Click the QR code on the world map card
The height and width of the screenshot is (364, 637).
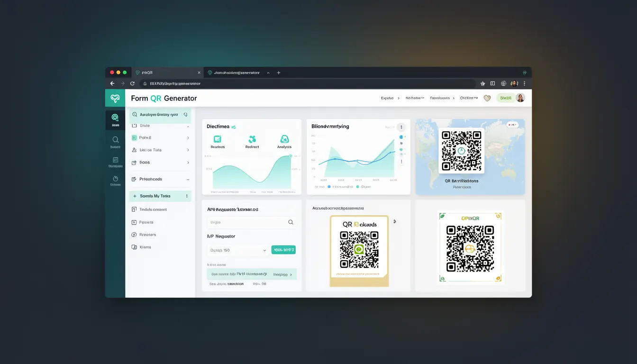click(x=462, y=151)
